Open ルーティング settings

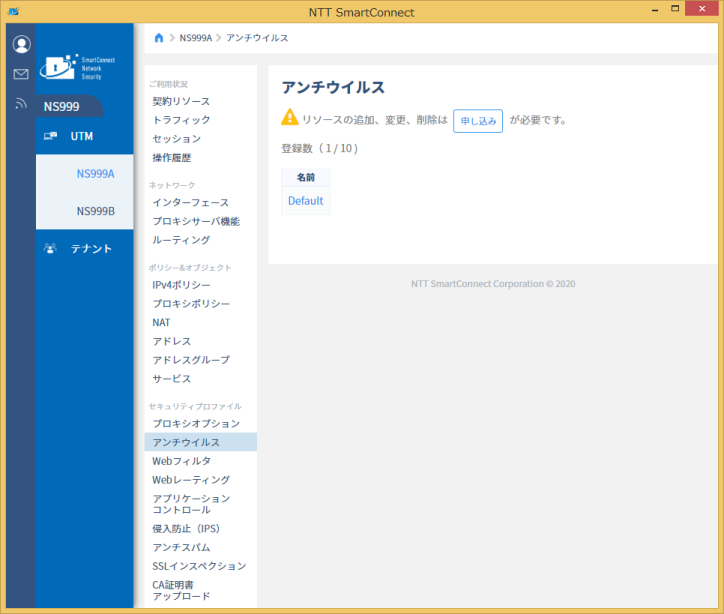coord(181,240)
